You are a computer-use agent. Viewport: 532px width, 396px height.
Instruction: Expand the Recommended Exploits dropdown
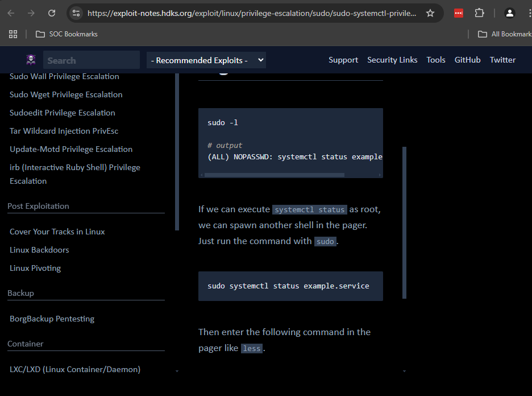click(206, 60)
